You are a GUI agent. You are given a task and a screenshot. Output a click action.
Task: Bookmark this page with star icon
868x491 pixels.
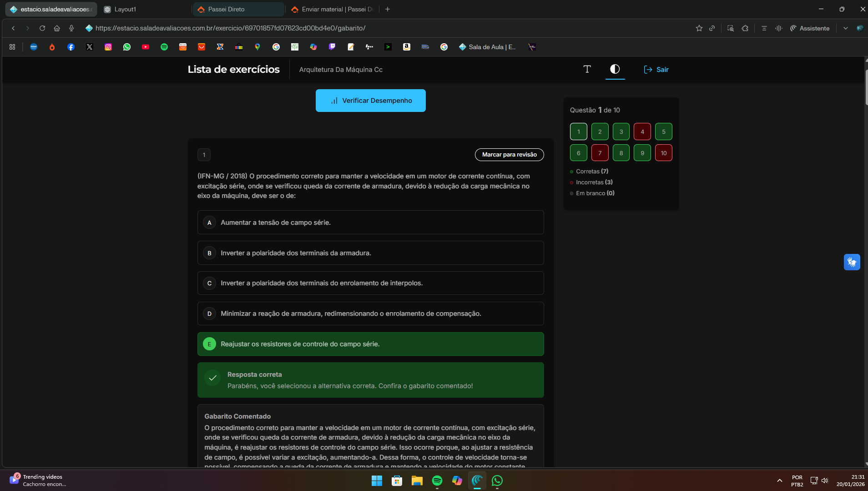(699, 28)
